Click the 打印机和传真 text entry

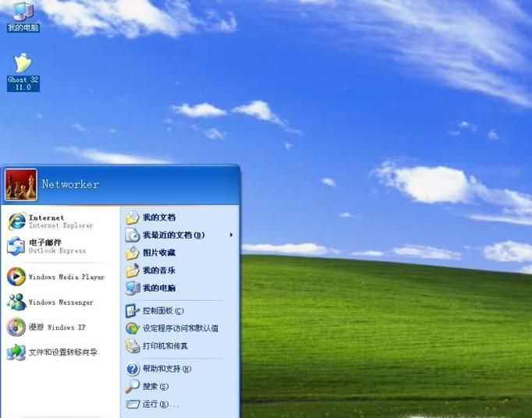coord(165,346)
